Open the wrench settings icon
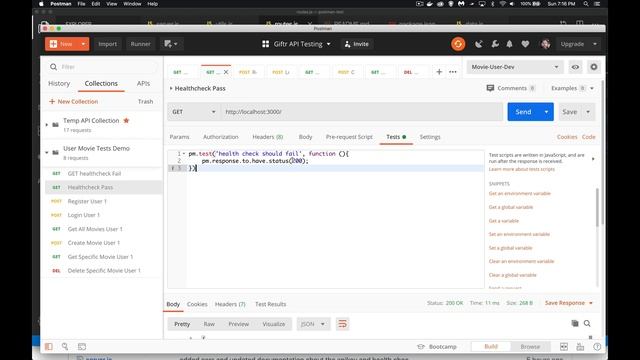 (x=495, y=44)
